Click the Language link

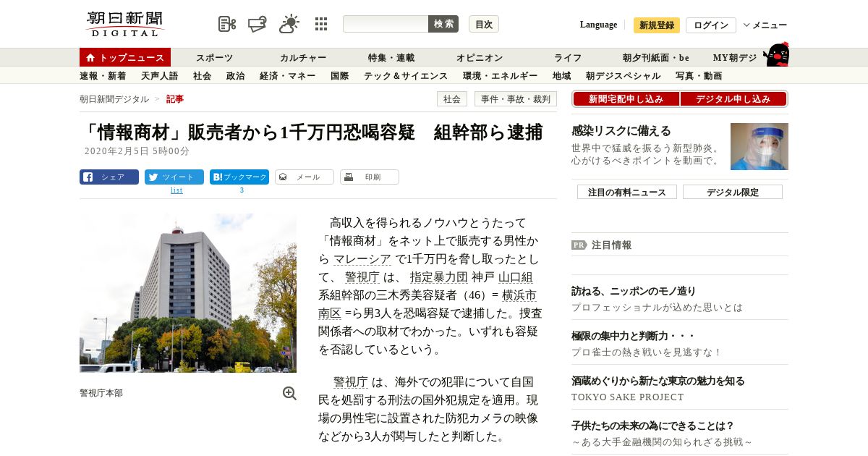[x=598, y=25]
